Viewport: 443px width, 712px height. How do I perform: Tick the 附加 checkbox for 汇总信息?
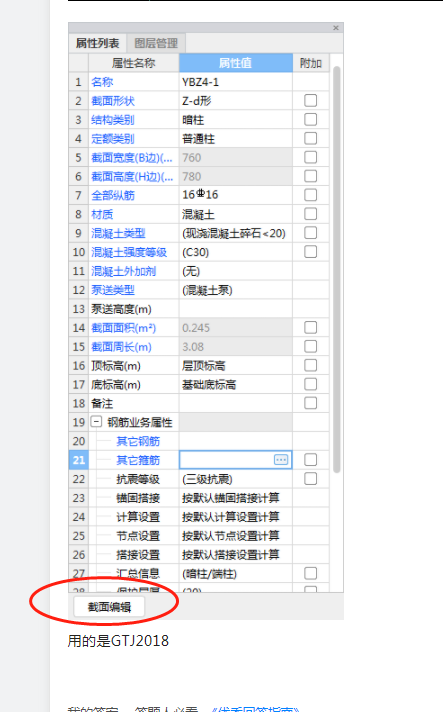pyautogui.click(x=310, y=574)
